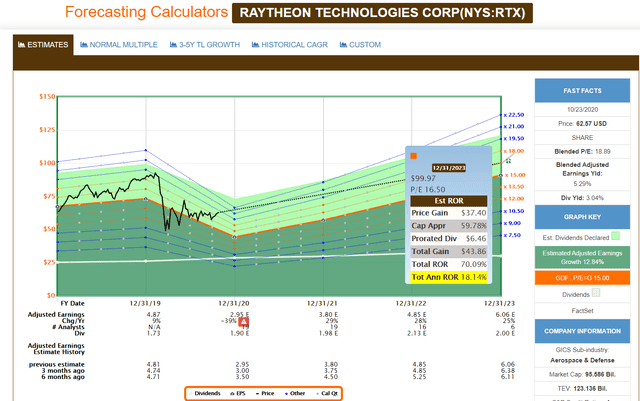This screenshot has width=640, height=401.
Task: Toggle the EPS legend series
Action: click(238, 393)
